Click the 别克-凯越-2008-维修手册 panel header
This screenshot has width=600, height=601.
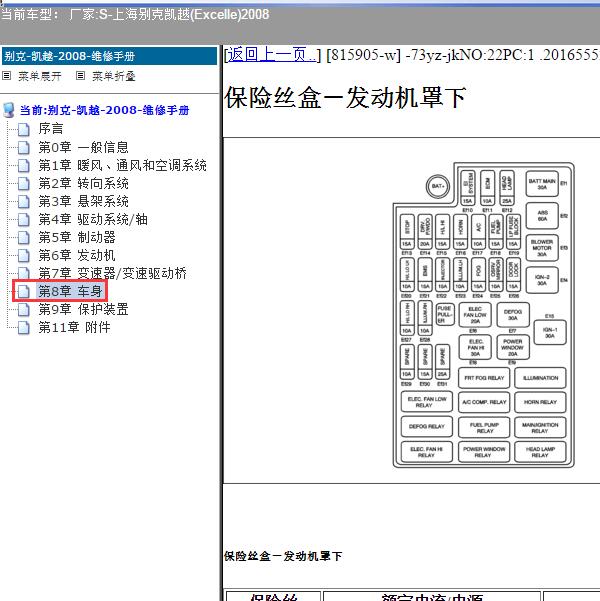(x=110, y=56)
